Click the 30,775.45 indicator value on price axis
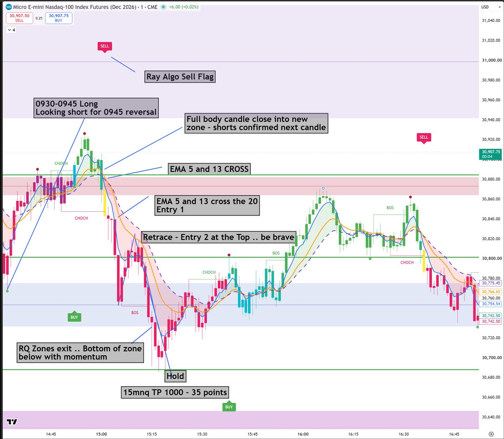Viewport: 504px width, 439px height. pos(491,283)
